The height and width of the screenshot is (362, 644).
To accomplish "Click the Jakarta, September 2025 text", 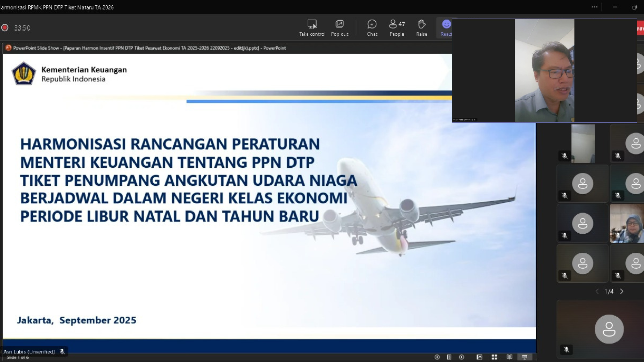I will pyautogui.click(x=76, y=320).
